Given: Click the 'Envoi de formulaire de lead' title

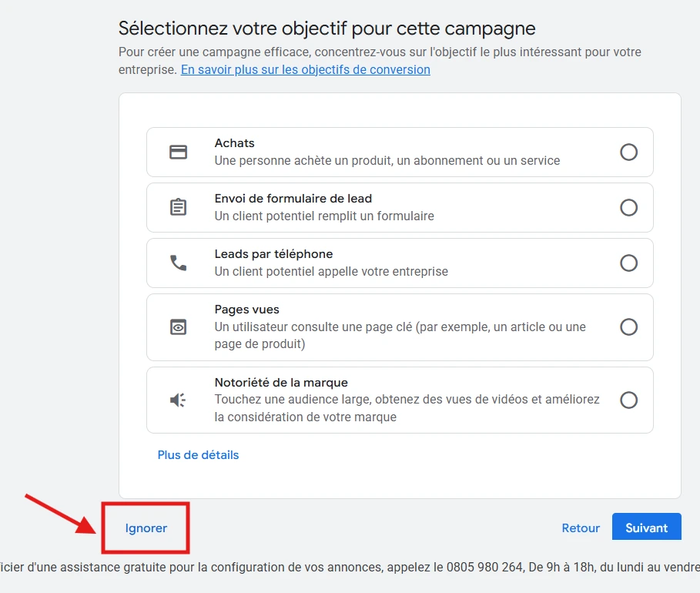Looking at the screenshot, I should pos(293,199).
